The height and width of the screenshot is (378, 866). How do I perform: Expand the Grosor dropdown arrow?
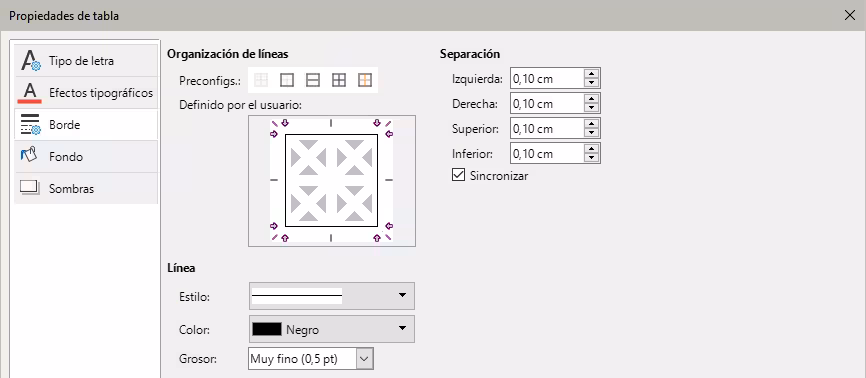pos(364,359)
